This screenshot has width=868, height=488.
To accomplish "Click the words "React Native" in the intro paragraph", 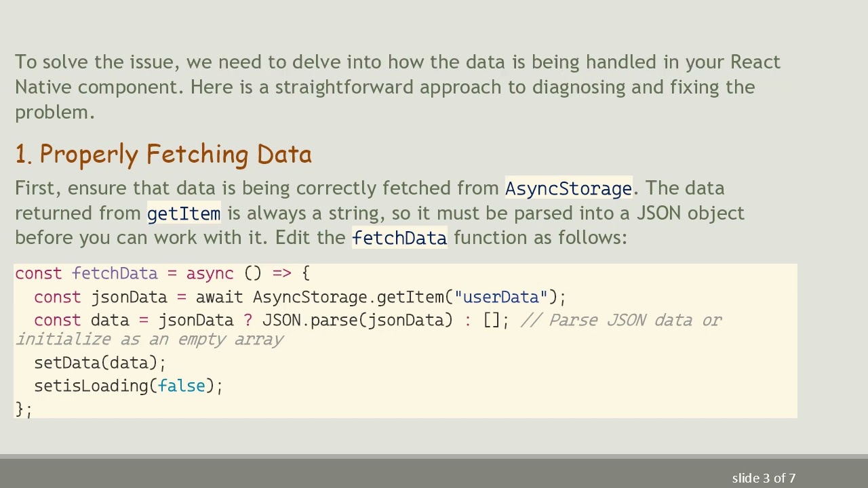I will point(755,62).
